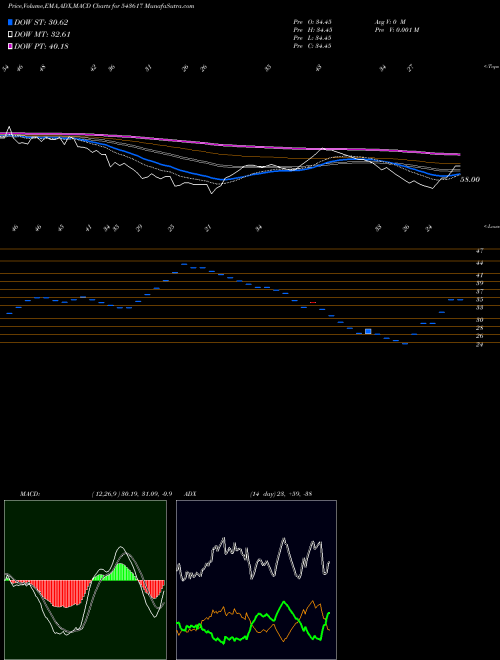Click the Pre C: 34.45 value
Image resolution: width=500 pixels, height=660 pixels.
pos(313,45)
